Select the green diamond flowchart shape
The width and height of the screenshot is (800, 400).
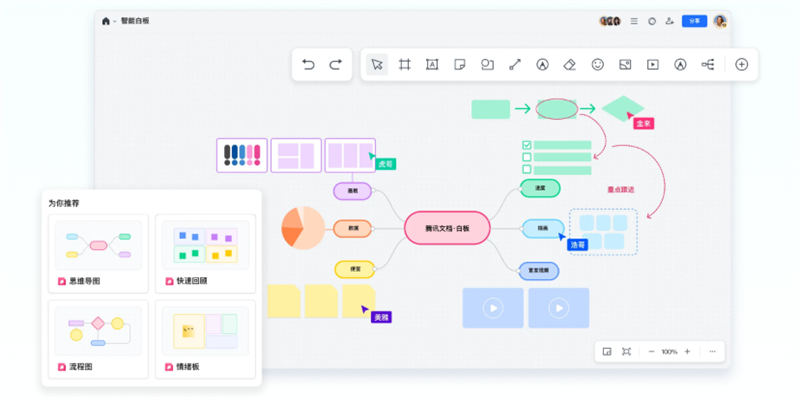point(622,109)
